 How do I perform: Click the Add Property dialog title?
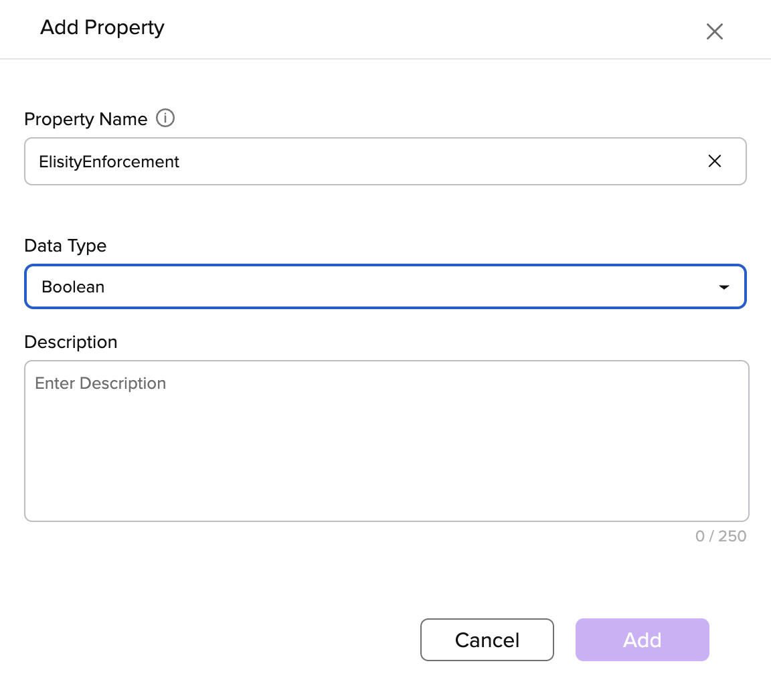[102, 27]
